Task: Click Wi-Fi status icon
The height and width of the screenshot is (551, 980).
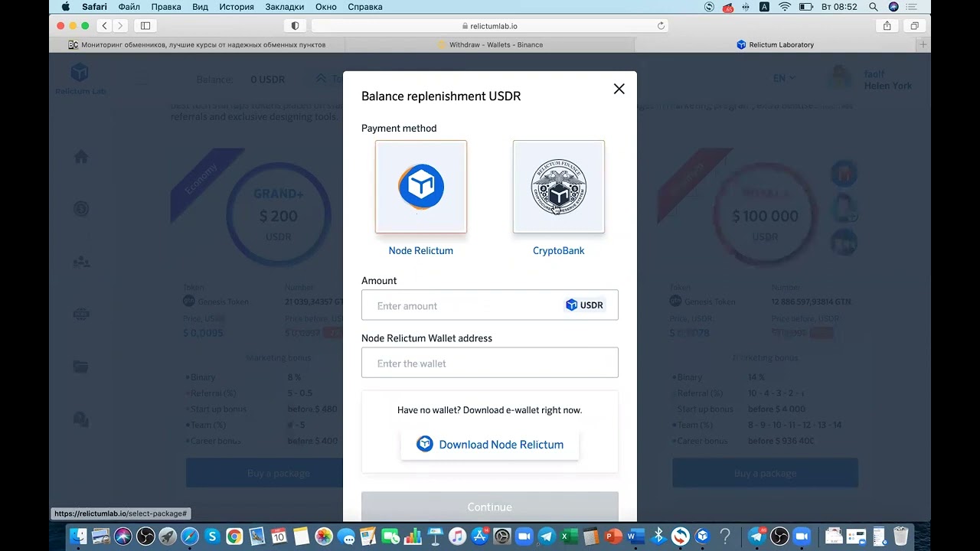Action: click(x=785, y=7)
